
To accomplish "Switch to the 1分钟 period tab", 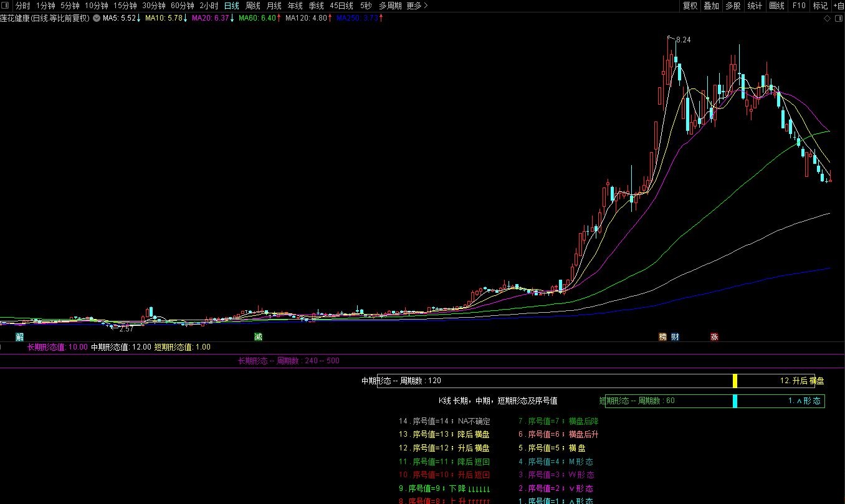I will pyautogui.click(x=45, y=6).
